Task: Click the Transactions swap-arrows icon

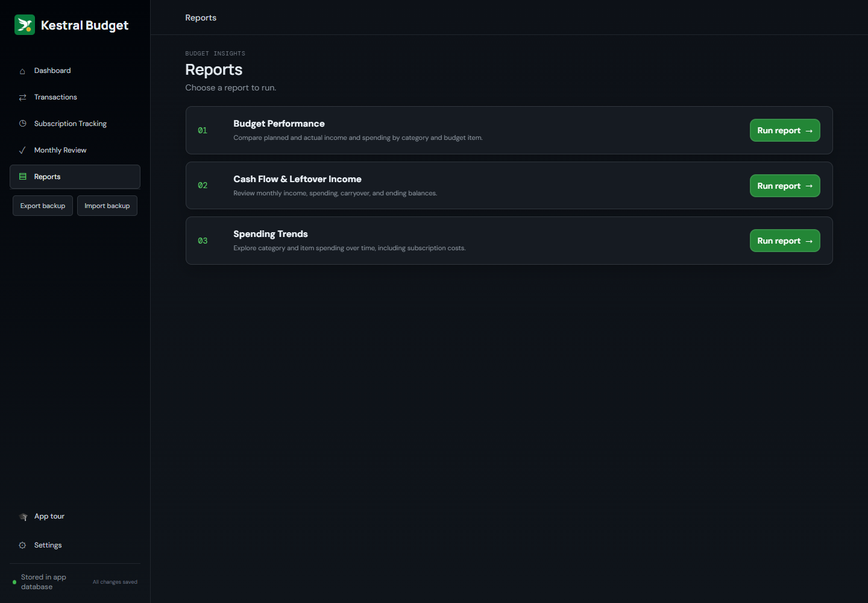Action: pos(22,97)
